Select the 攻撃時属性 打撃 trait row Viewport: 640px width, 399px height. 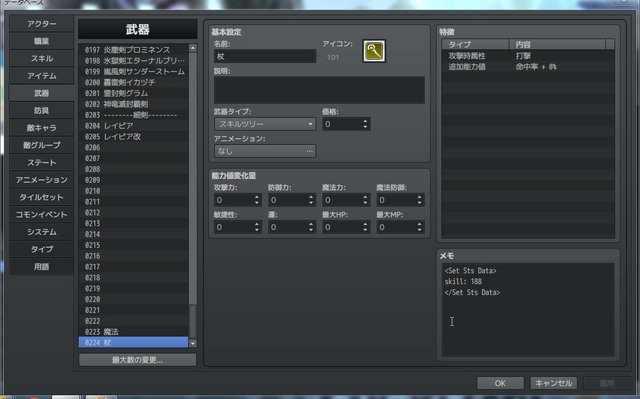coord(528,56)
